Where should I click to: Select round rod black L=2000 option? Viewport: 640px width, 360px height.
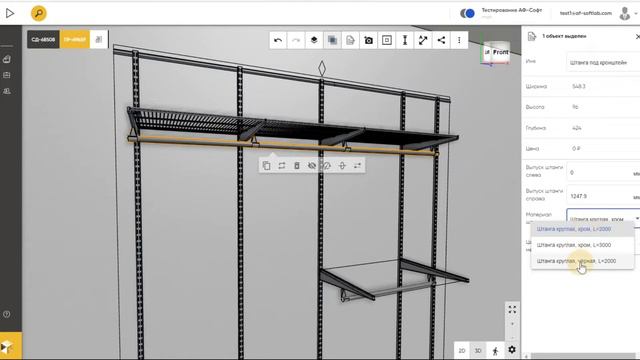pos(582,261)
